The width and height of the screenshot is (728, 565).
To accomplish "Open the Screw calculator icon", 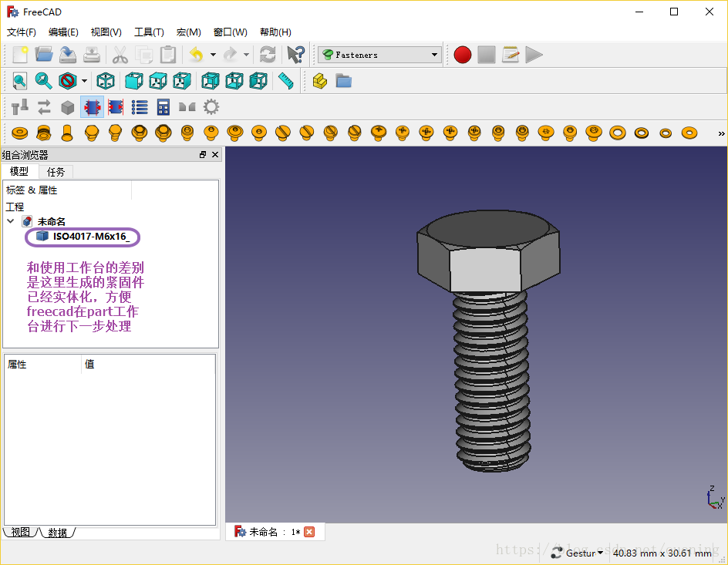I will [163, 107].
